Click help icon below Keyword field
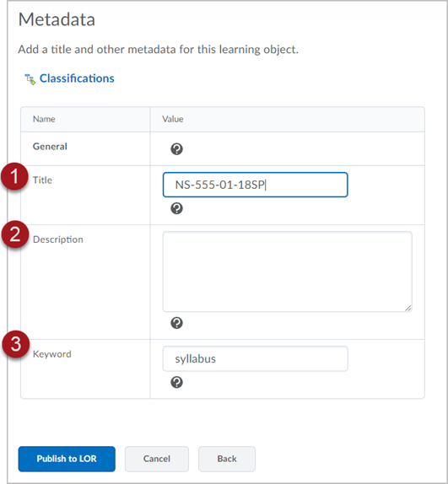 [176, 382]
